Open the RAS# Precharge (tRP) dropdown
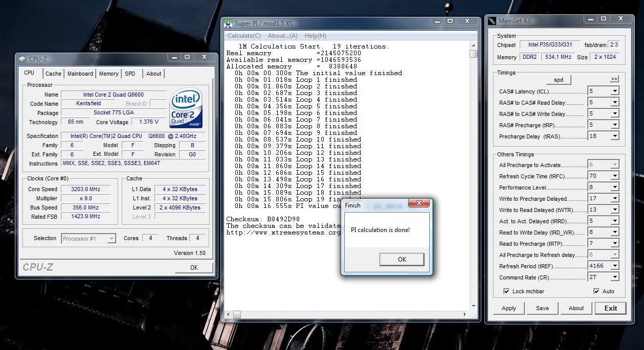 [x=615, y=125]
